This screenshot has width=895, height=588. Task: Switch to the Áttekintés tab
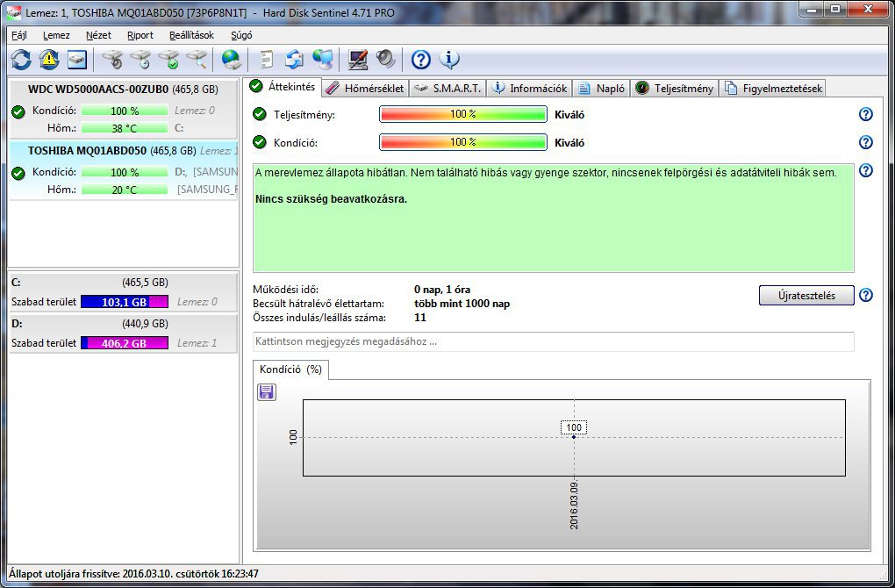tap(283, 87)
